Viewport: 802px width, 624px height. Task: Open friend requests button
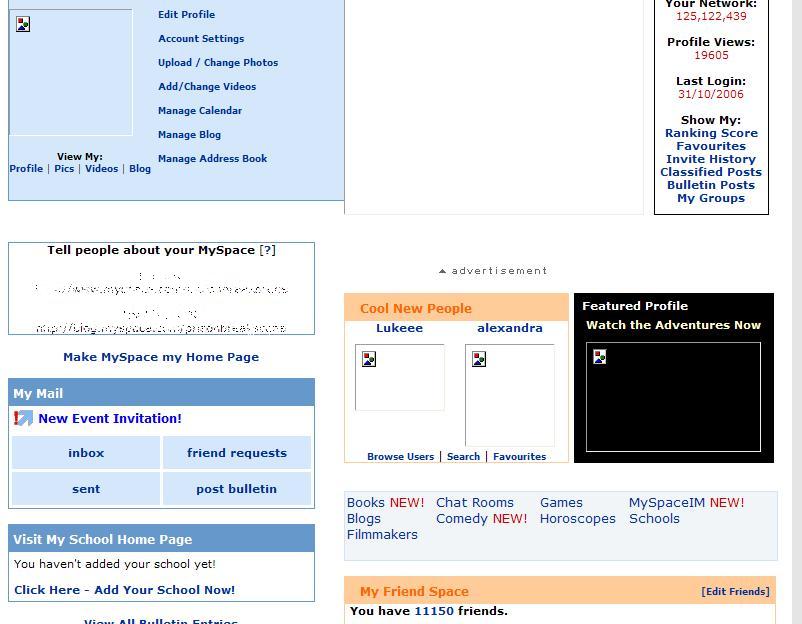pyautogui.click(x=237, y=453)
